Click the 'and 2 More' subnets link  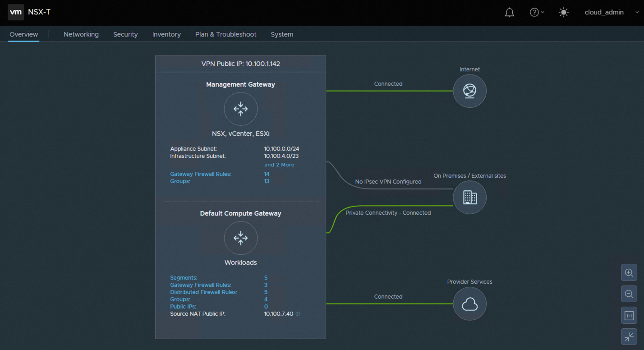[x=279, y=165]
